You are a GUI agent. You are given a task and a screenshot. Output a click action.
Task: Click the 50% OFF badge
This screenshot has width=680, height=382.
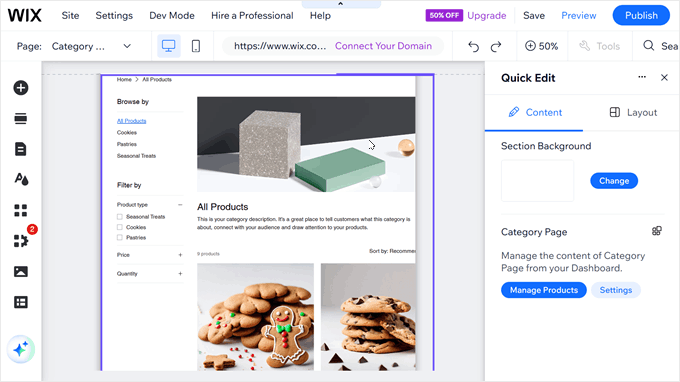point(444,15)
